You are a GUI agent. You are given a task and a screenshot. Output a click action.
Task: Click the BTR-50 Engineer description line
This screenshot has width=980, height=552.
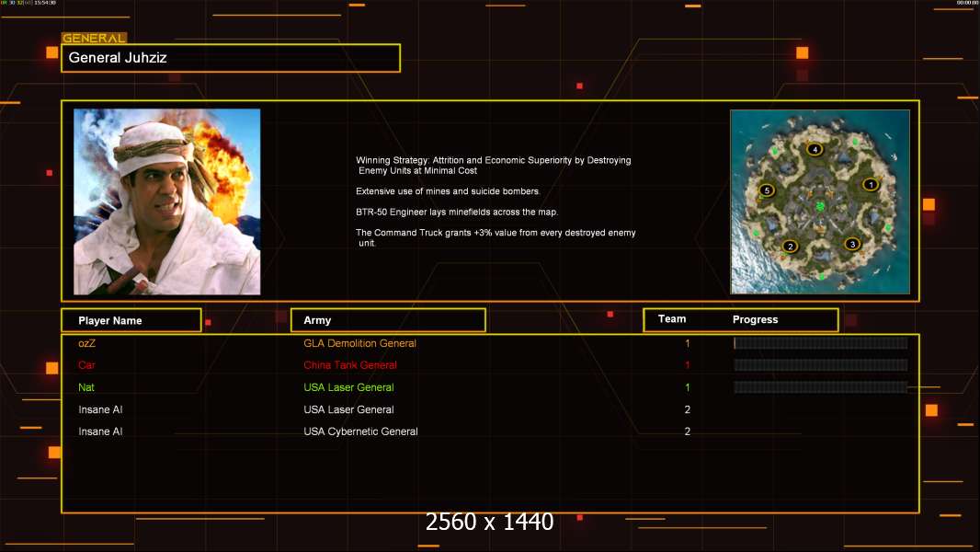(457, 212)
